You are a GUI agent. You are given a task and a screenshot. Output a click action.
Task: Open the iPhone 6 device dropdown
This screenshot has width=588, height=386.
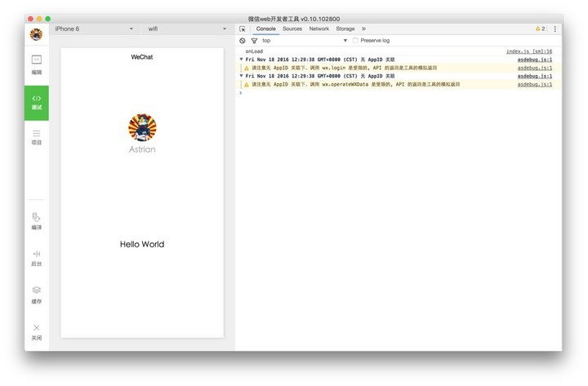(x=94, y=29)
